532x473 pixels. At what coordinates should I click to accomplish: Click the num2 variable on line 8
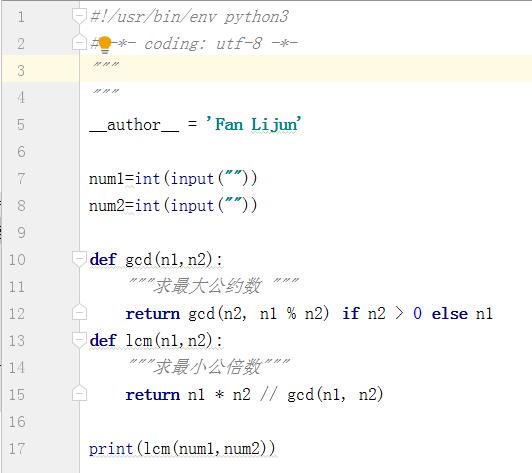tap(107, 206)
